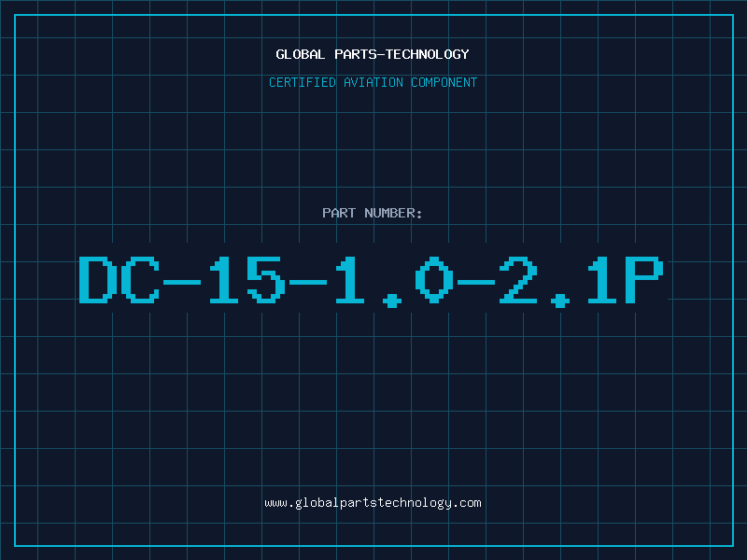Click the part number DC-15-1.0-2.1P
Screen dimensions: 747x560
(371, 281)
